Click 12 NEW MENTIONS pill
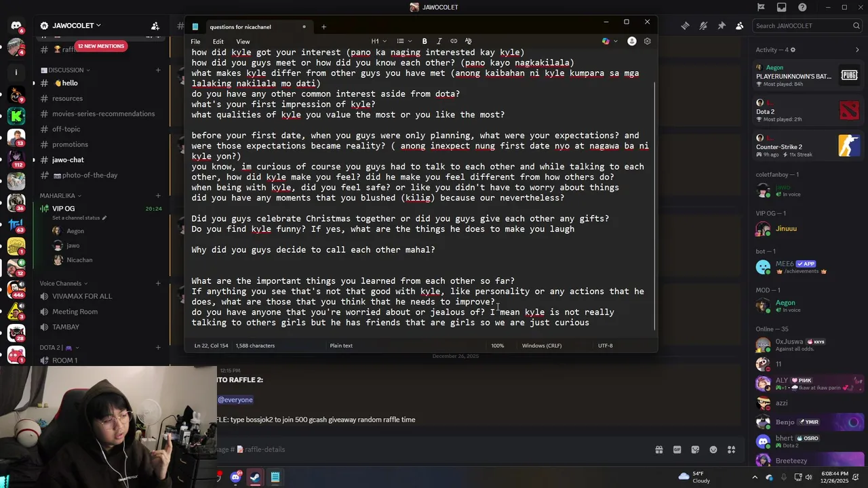 pyautogui.click(x=101, y=46)
